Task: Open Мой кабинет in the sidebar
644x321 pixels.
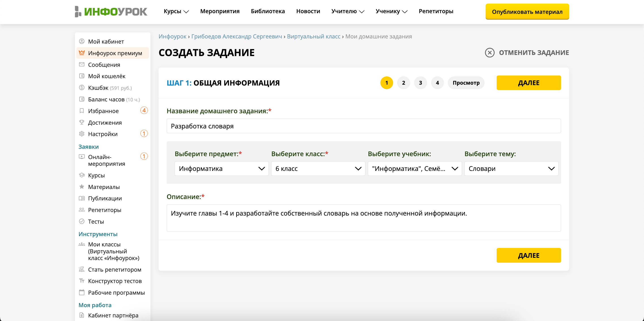Action: 106,42
